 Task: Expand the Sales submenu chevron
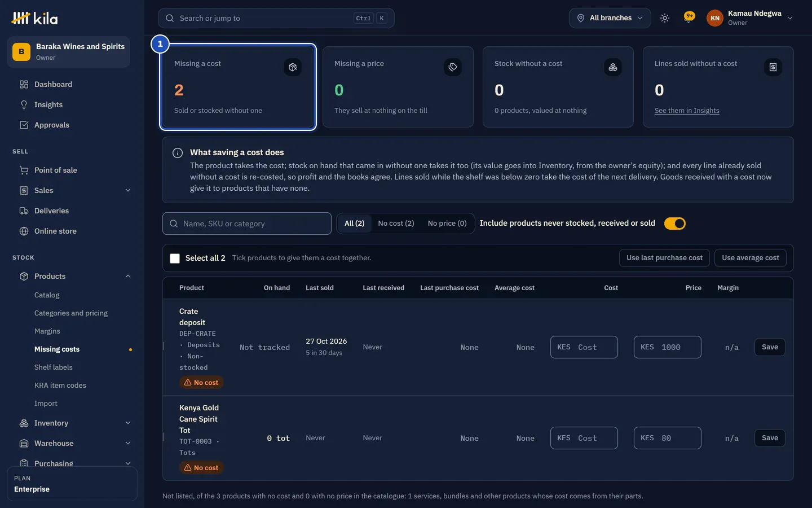click(x=128, y=190)
